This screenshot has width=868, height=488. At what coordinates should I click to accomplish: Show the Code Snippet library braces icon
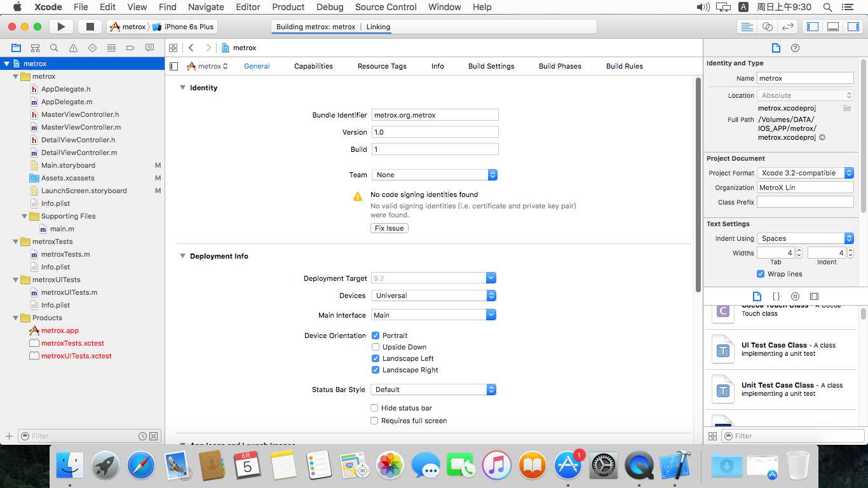pyautogui.click(x=776, y=296)
